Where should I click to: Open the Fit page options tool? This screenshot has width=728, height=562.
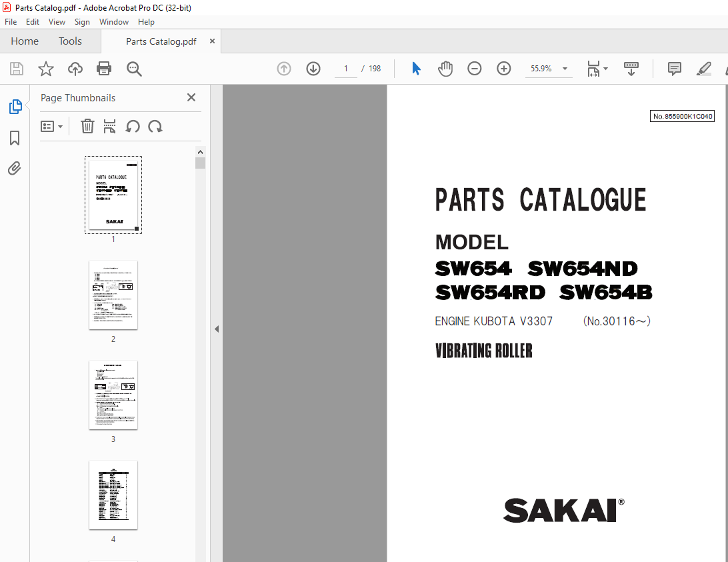coord(597,69)
